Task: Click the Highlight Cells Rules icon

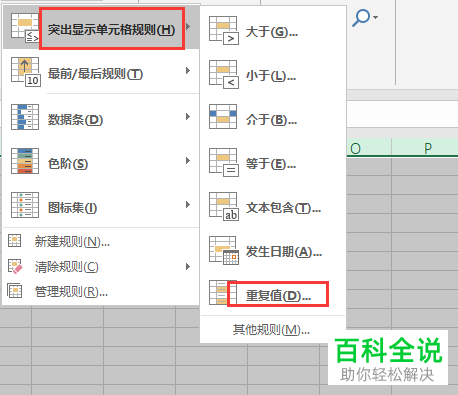Action: tap(25, 28)
